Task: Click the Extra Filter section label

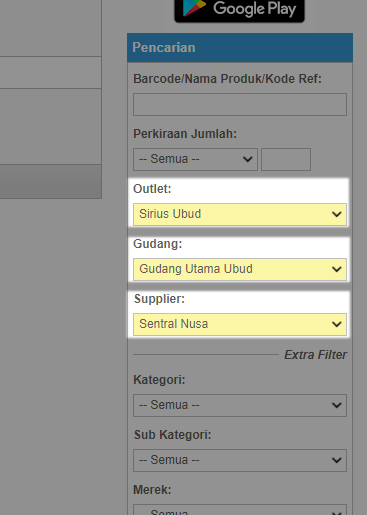Action: tap(315, 355)
